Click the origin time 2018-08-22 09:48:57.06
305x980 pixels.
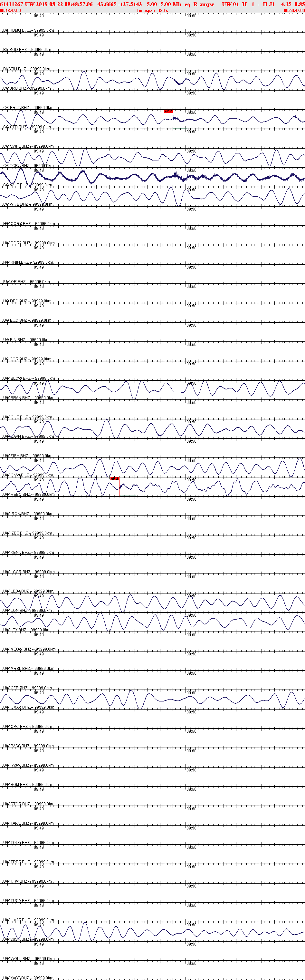(64, 4)
